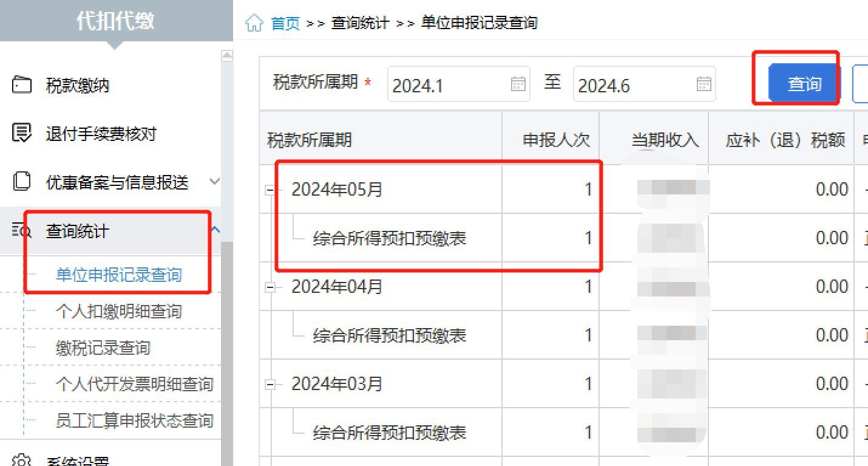Click the 系统设置 gear icon

pyautogui.click(x=22, y=459)
